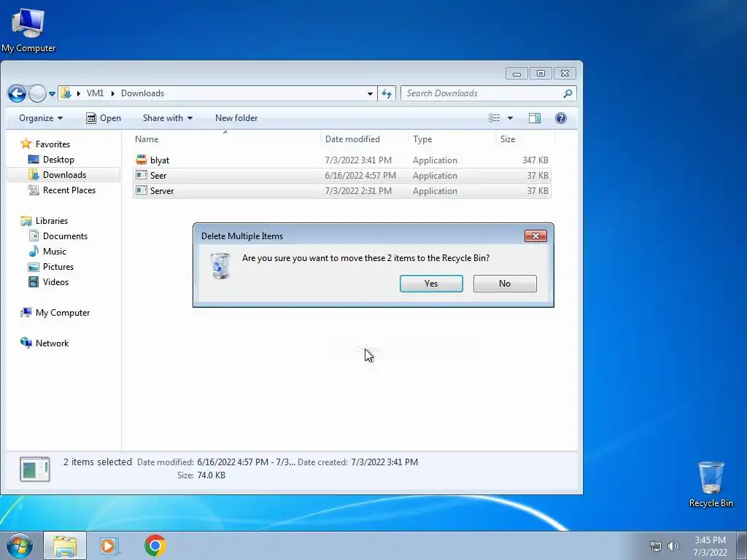
Task: Select the Seer application file
Action: (x=341, y=176)
